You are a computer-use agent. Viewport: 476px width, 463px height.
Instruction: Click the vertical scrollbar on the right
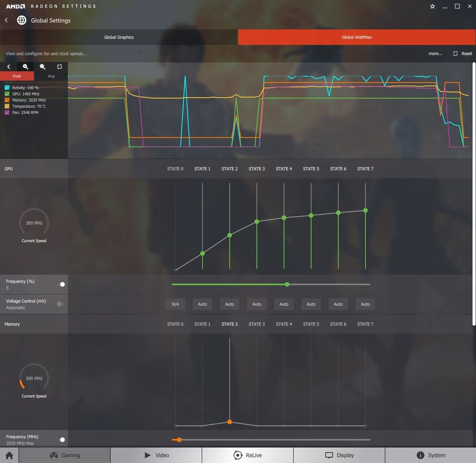pyautogui.click(x=474, y=194)
